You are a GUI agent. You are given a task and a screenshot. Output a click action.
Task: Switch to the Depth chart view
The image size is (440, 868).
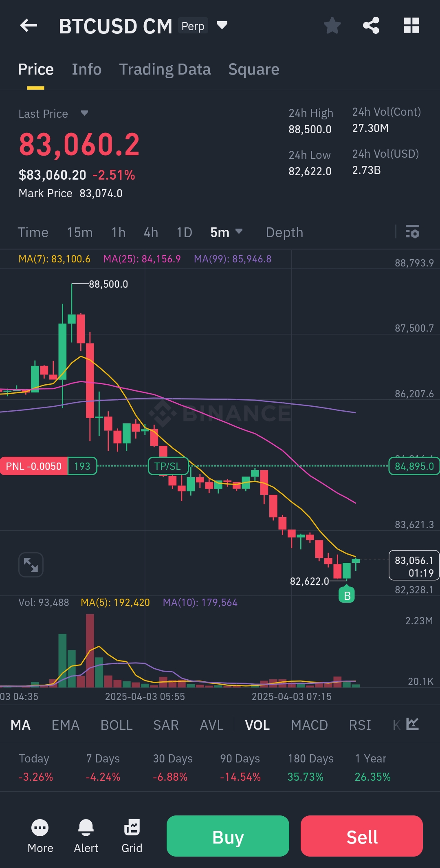[284, 232]
